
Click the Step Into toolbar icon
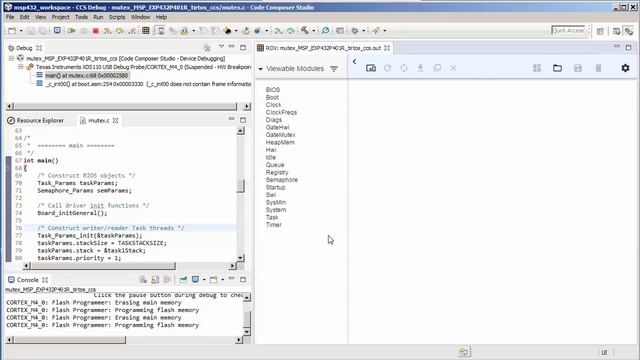tap(107, 31)
